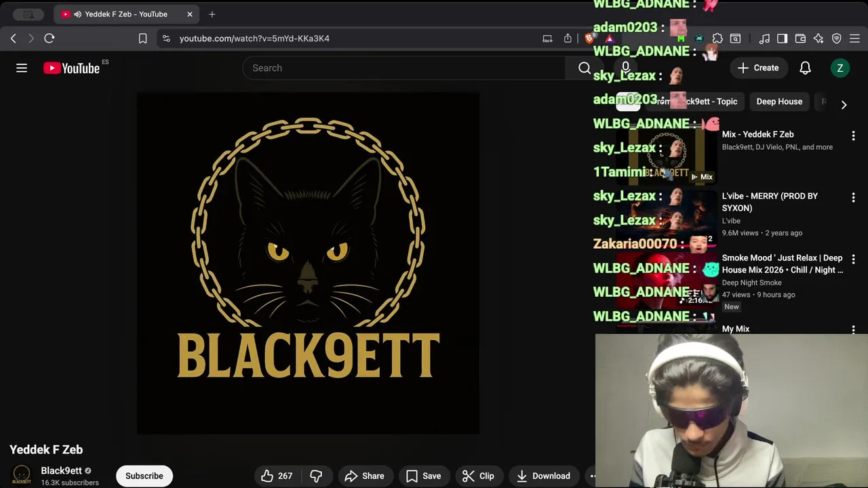Start voice search with microphone icon

[x=626, y=68]
